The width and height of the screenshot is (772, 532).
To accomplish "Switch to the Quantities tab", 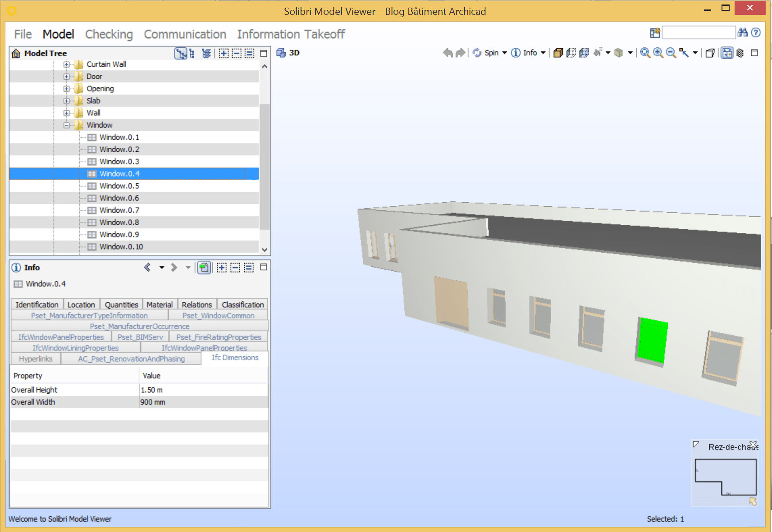I will [122, 305].
